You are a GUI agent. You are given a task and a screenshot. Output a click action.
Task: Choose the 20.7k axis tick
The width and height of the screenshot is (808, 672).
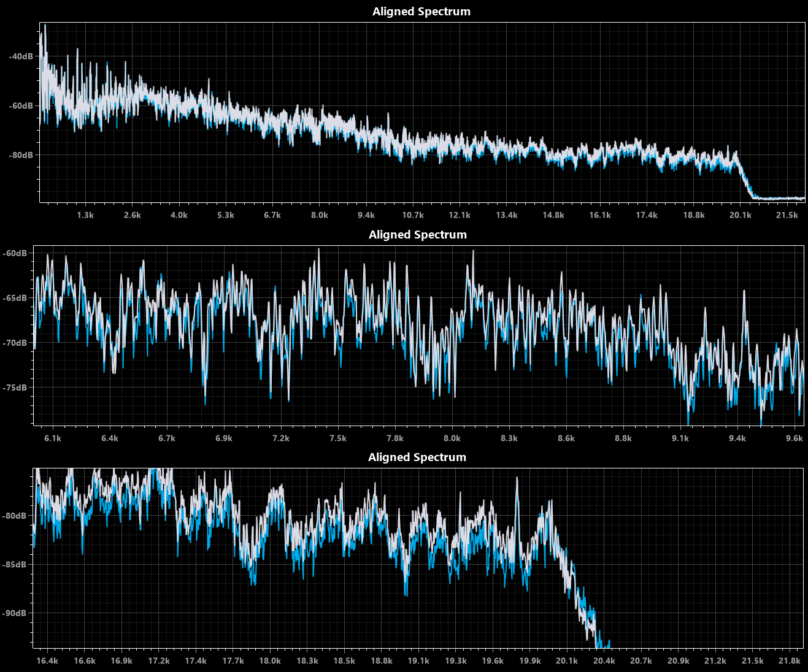coord(641,661)
